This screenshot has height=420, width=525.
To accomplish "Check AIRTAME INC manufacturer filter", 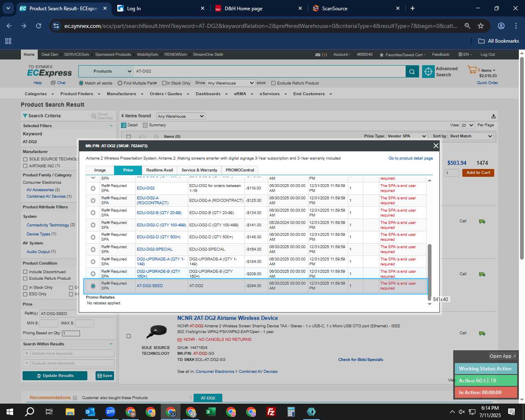I will point(25,166).
